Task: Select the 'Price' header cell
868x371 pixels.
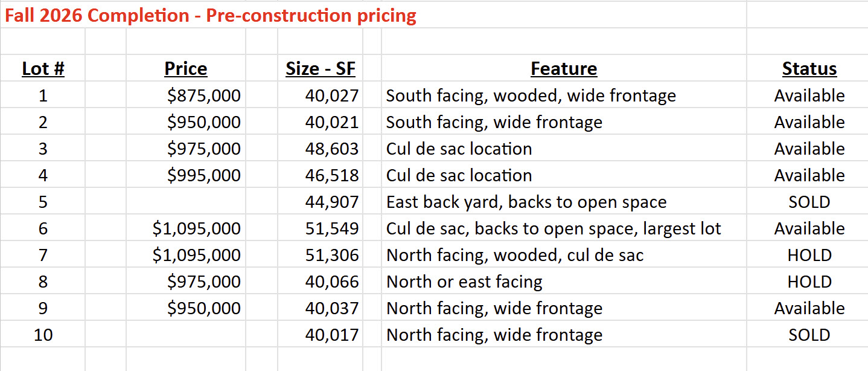Action: [x=185, y=69]
